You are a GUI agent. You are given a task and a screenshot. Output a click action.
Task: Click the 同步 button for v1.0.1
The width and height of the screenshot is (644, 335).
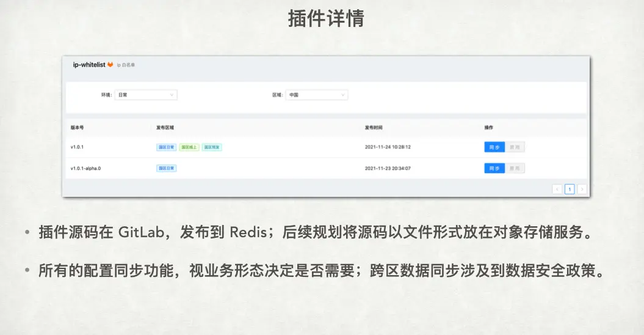494,147
